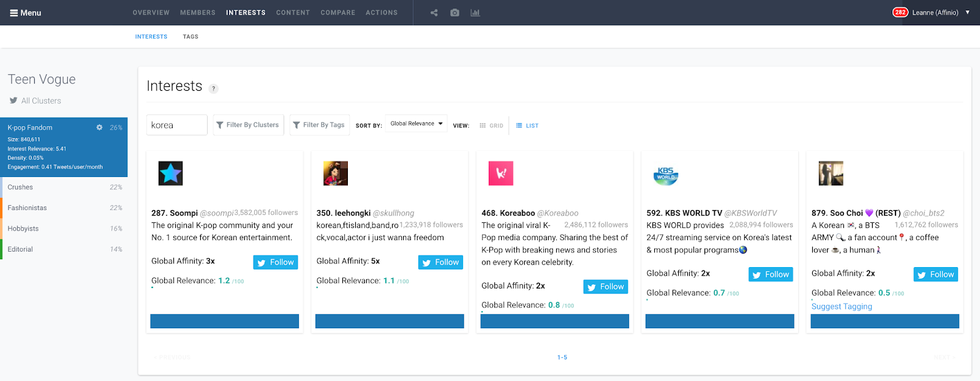Screen dimensions: 980x381
Task: Follow Soo Choi on Twitter
Action: tap(936, 274)
